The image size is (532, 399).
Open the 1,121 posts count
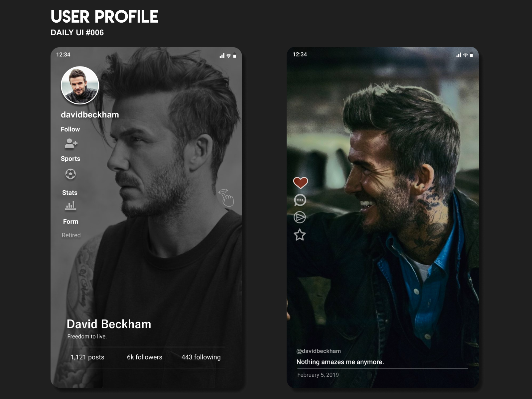point(87,357)
